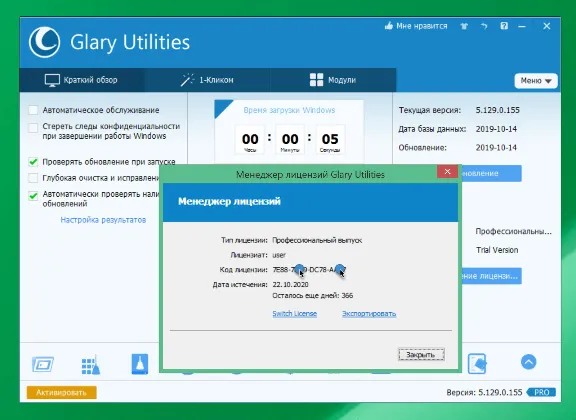The height and width of the screenshot is (420, 576).
Task: Uncheck 'Проверять обновление при запуске'
Action: (x=33, y=162)
